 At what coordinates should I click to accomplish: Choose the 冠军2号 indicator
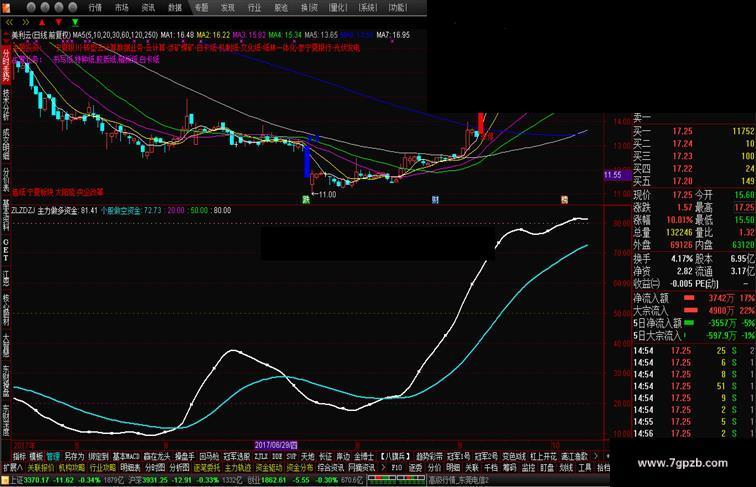tap(486, 456)
